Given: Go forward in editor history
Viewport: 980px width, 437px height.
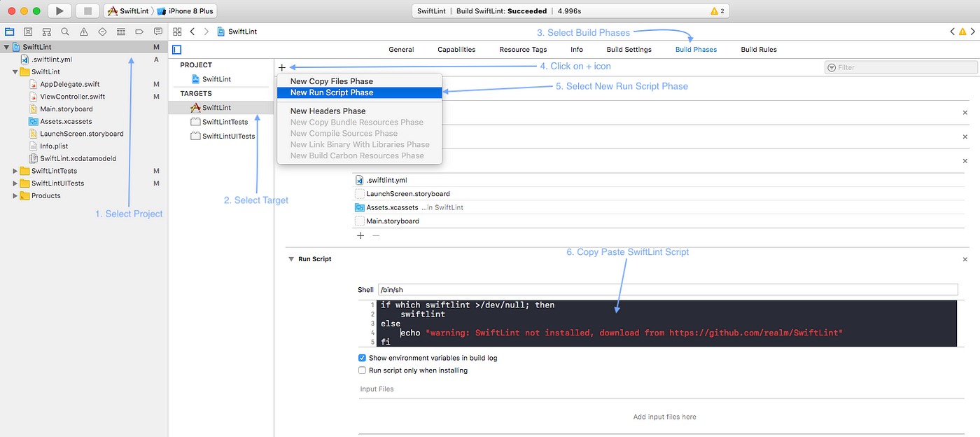Looking at the screenshot, I should pyautogui.click(x=206, y=32).
